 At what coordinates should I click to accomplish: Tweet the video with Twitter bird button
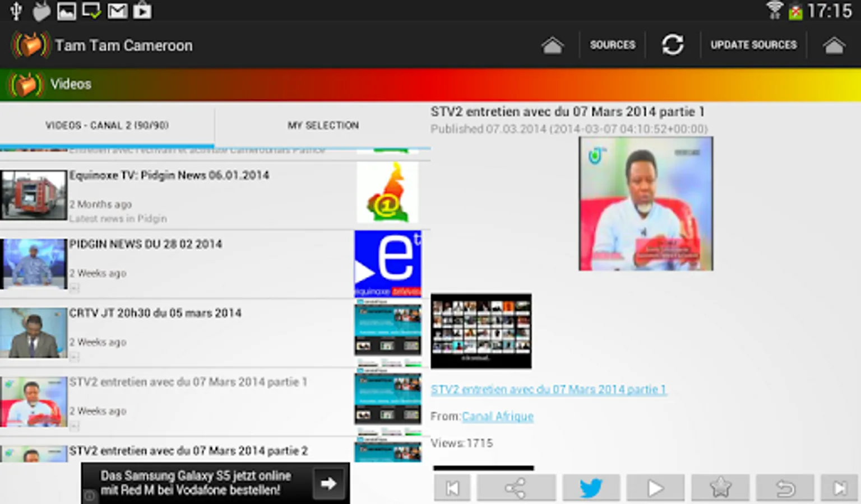[x=591, y=488]
